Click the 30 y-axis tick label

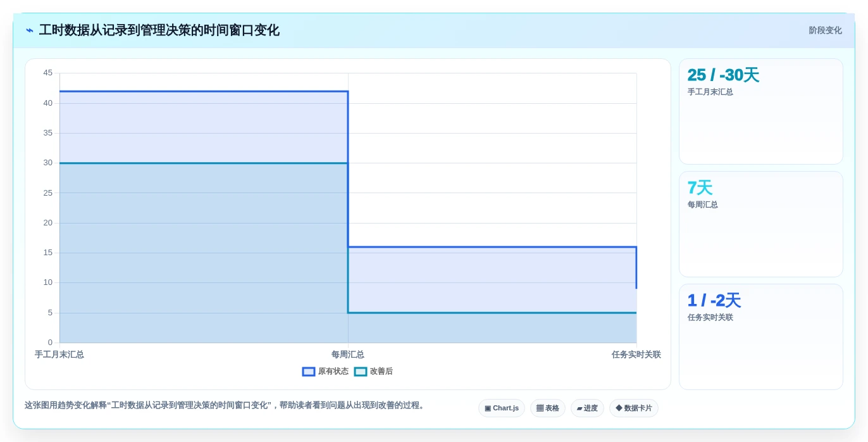pos(48,163)
